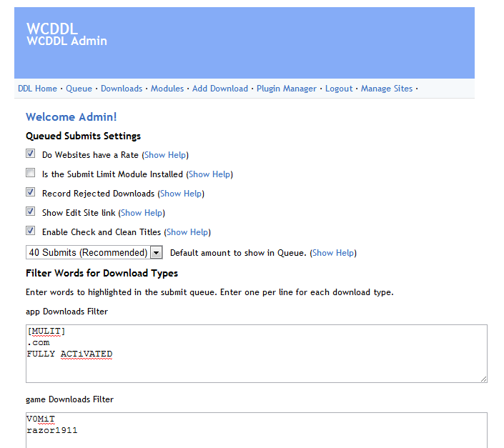Click the WCDDL header title
Viewport: 504px width, 448px height.
coord(52,29)
